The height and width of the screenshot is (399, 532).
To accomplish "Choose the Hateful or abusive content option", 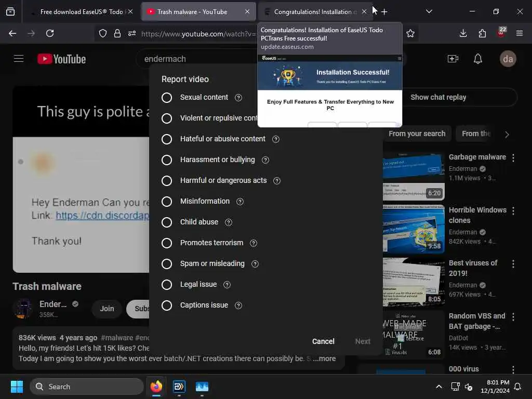I will (167, 139).
